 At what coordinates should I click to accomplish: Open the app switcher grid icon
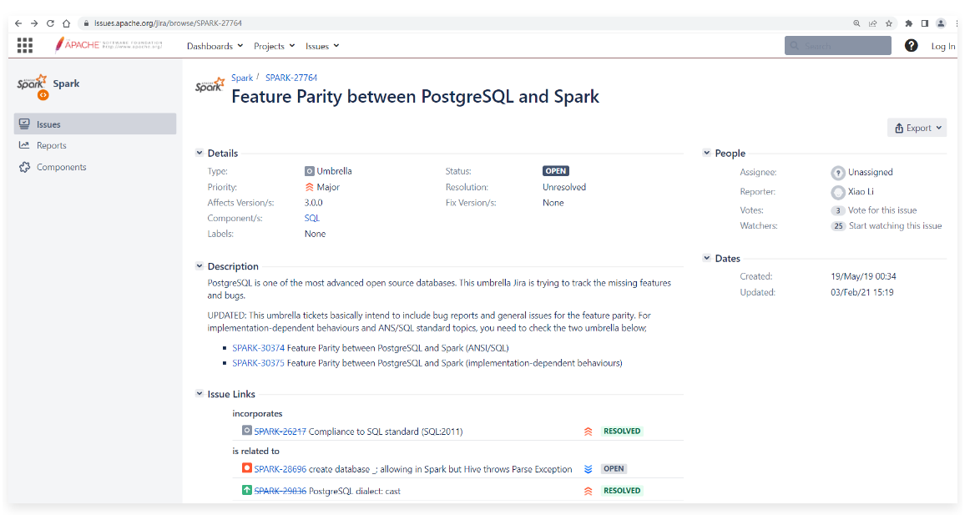tap(25, 45)
